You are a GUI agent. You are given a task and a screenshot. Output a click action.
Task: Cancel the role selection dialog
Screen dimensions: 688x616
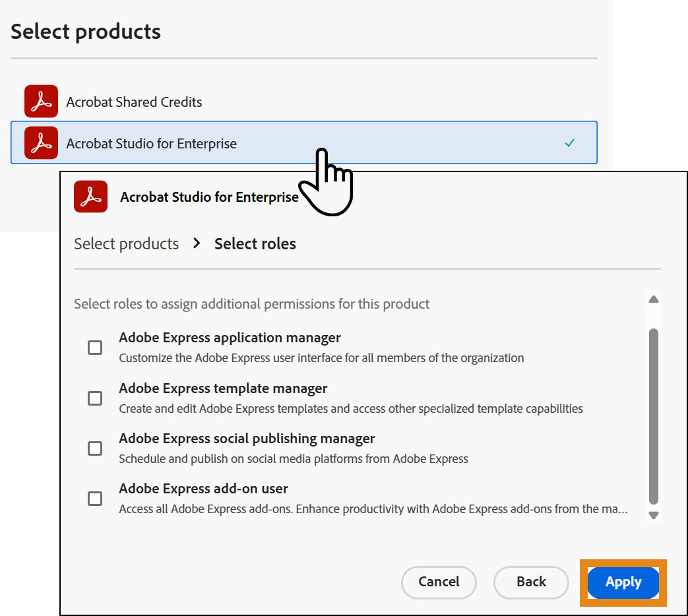pyautogui.click(x=439, y=582)
